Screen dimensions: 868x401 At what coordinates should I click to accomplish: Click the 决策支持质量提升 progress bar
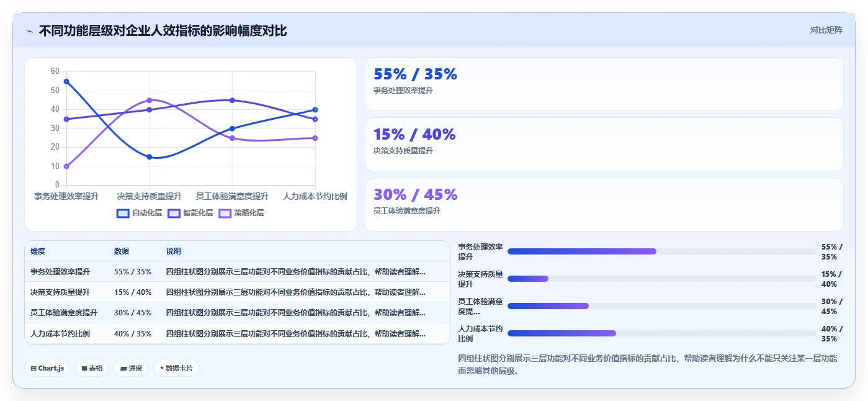pos(661,279)
